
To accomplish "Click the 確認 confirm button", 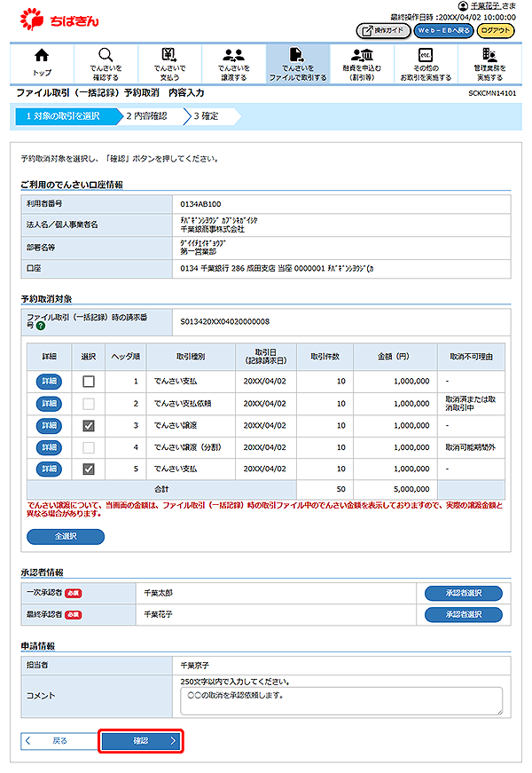I will 140,740.
